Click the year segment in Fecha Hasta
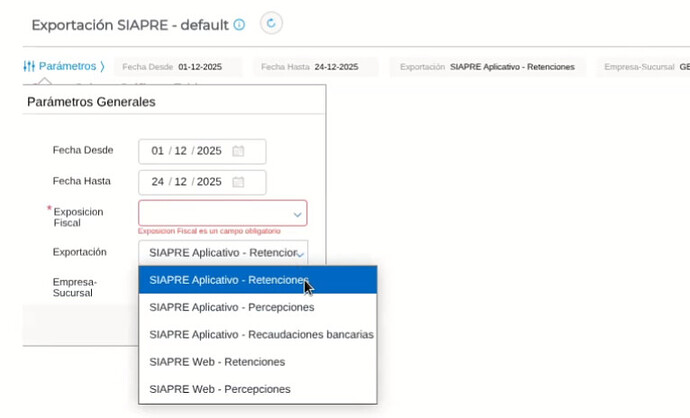 209,182
